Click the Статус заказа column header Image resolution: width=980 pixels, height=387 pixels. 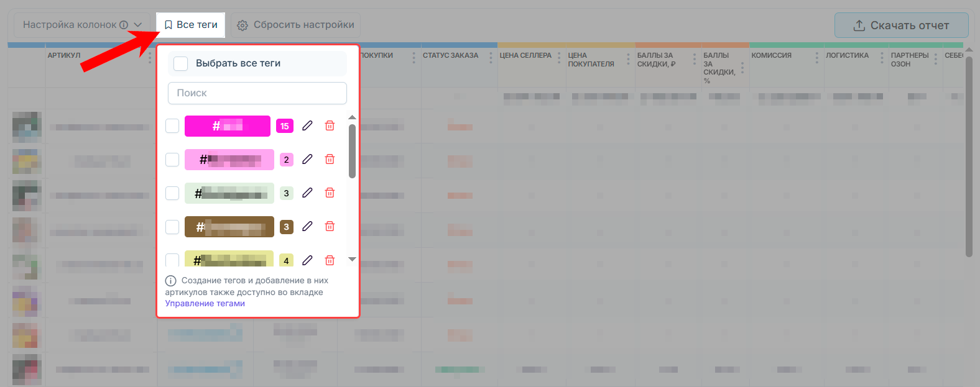pyautogui.click(x=451, y=55)
